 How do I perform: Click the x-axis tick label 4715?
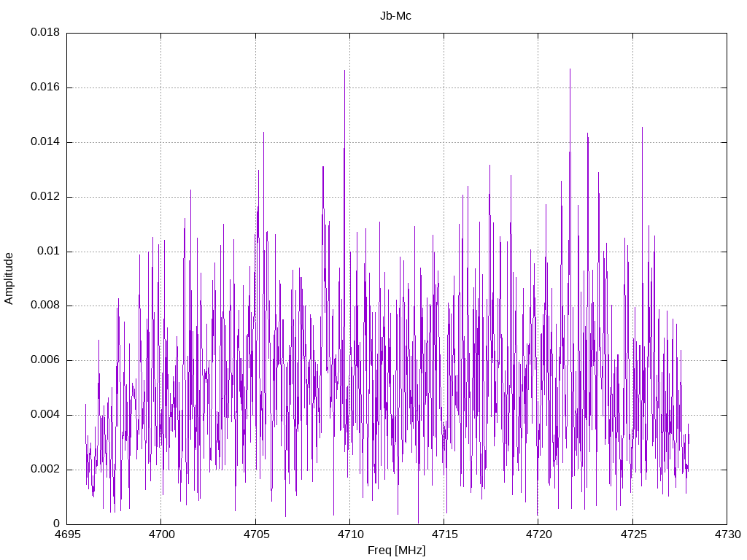click(444, 534)
